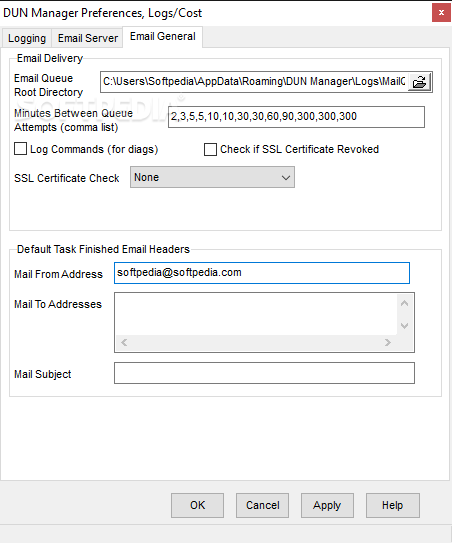The image size is (452, 543).
Task: Browse for the Email Queue Root Directory folder
Action: pos(419,82)
